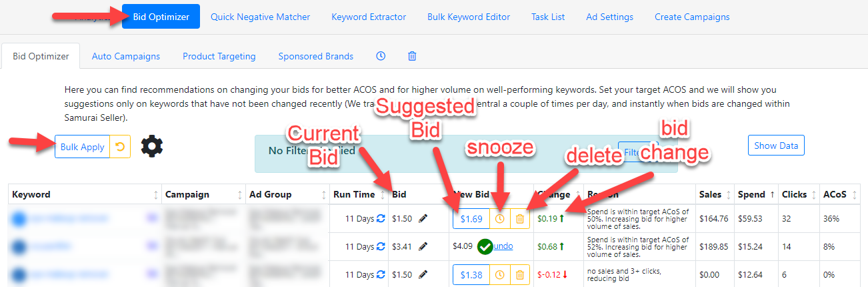Screen dimensions: 868x287
Task: Delete the $1.38 bid suggestion
Action: (520, 274)
